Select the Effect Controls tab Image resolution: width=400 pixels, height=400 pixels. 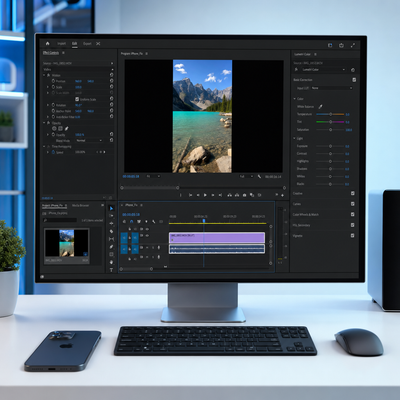click(51, 53)
